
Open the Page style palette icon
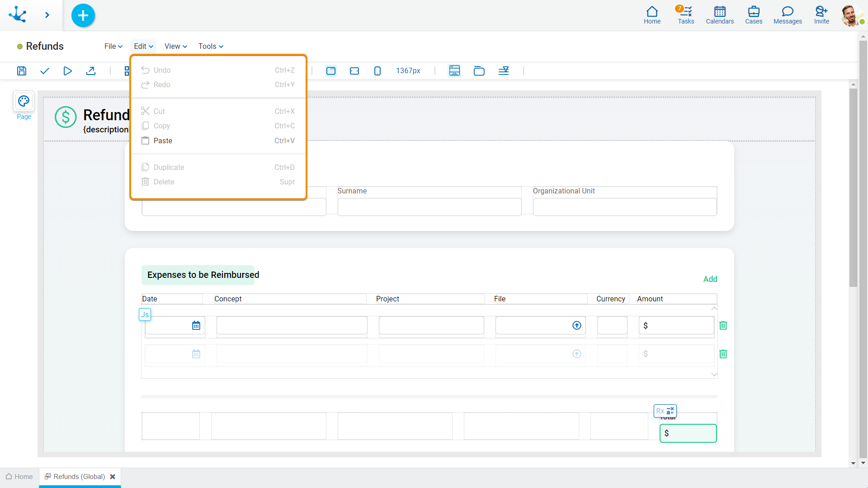point(24,101)
